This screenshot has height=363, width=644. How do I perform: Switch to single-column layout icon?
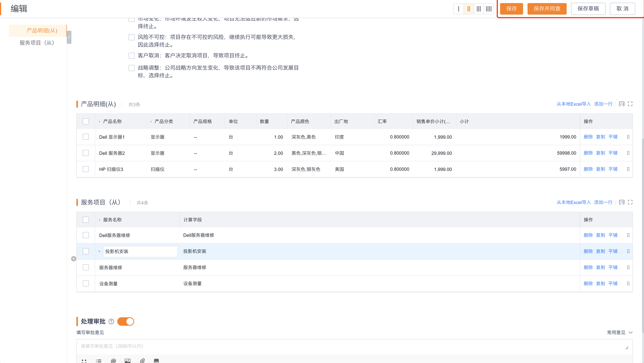[x=458, y=9]
